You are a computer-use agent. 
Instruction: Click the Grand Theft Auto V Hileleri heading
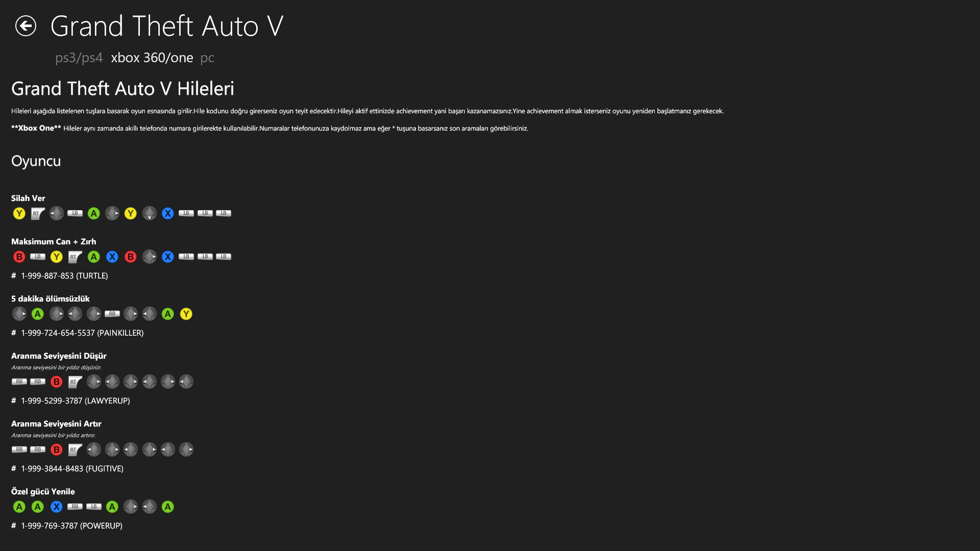pos(122,89)
